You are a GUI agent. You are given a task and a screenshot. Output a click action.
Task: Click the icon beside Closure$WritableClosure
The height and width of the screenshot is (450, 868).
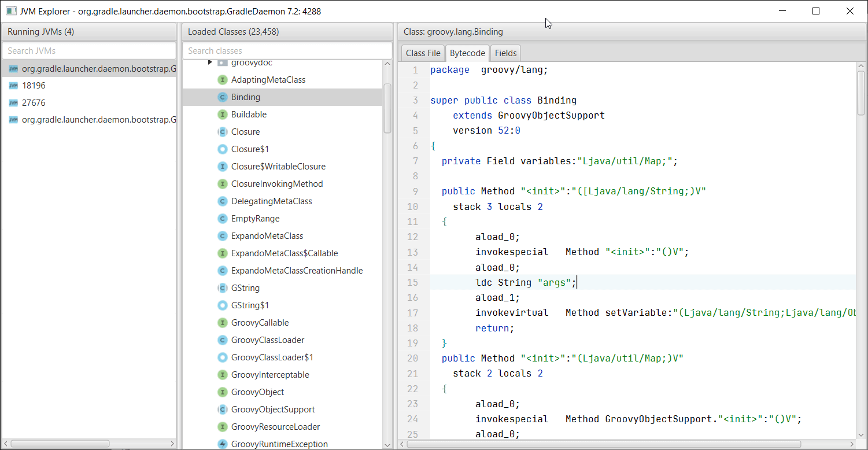point(222,167)
